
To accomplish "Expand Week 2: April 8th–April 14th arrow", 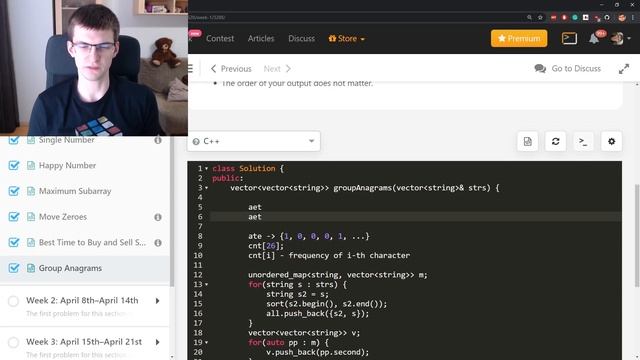I will [x=158, y=301].
